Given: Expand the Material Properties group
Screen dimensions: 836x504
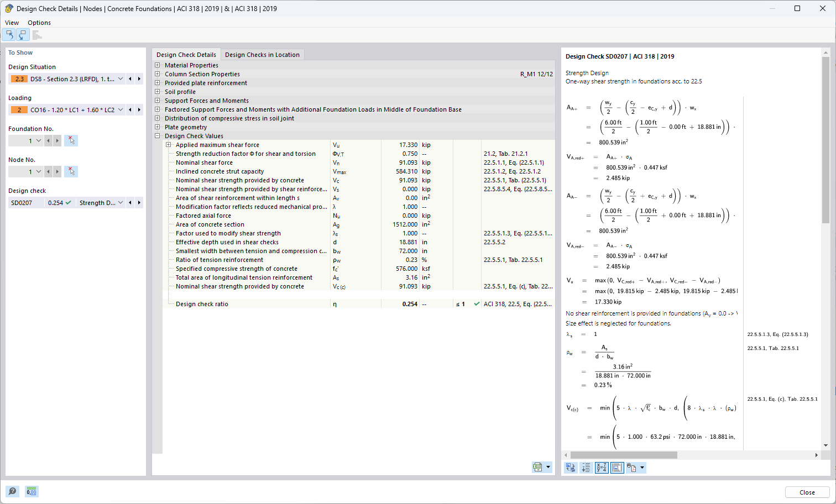Looking at the screenshot, I should click(x=158, y=65).
